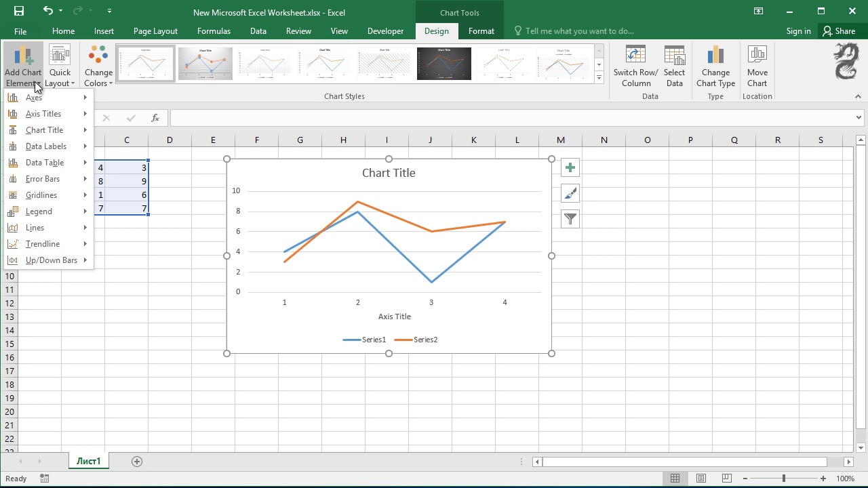Viewport: 868px width, 488px height.
Task: Add a new sheet with the plus button
Action: (137, 462)
